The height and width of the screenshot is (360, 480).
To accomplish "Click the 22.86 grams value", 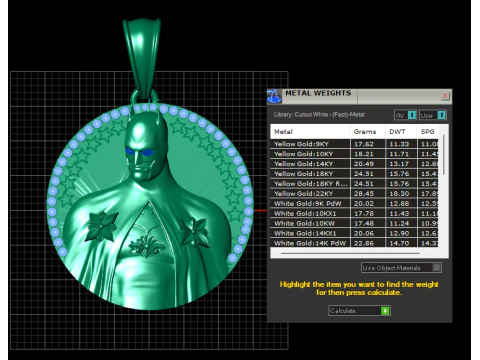I will pyautogui.click(x=364, y=243).
